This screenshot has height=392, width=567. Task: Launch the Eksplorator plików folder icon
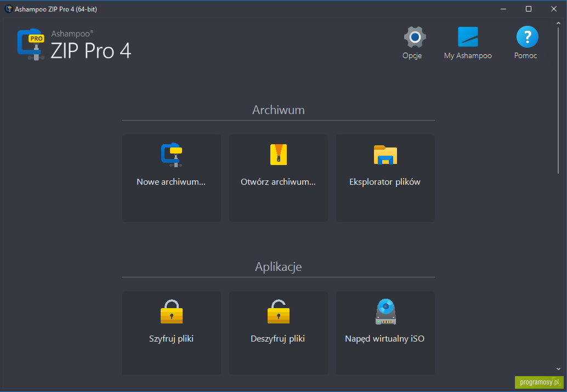[385, 155]
